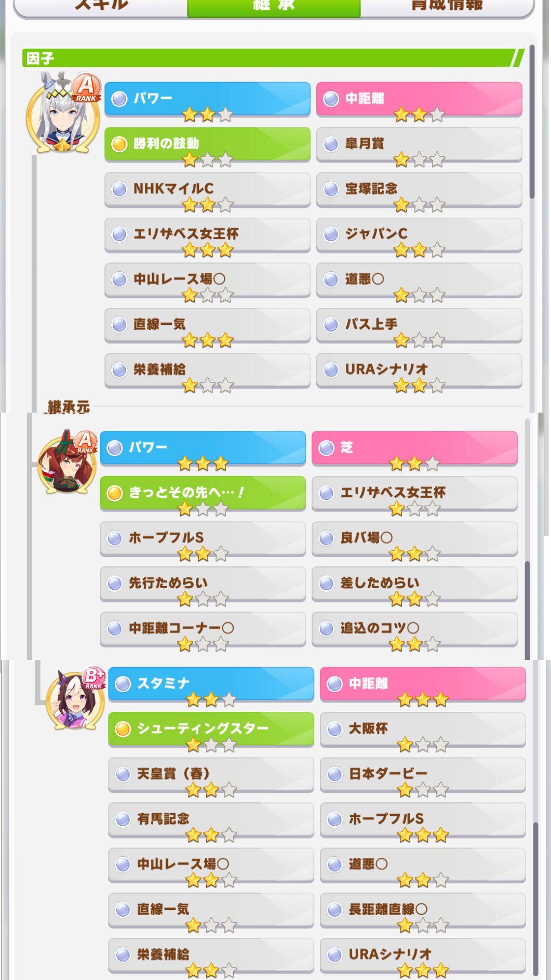Viewport: 551px width, 980px height.
Task: Select the きっとその先へ green skill factor
Action: coord(203,492)
